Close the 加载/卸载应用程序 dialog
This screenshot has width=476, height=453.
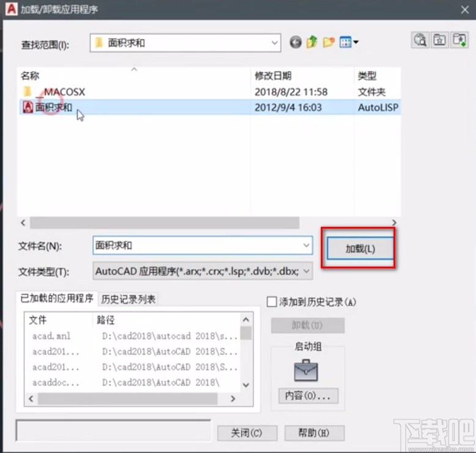pos(464,10)
